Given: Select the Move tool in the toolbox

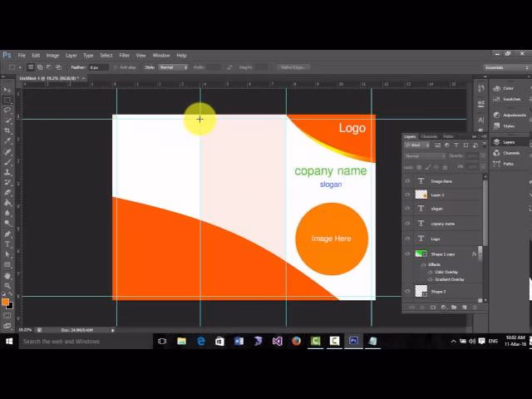Looking at the screenshot, I should coord(7,90).
